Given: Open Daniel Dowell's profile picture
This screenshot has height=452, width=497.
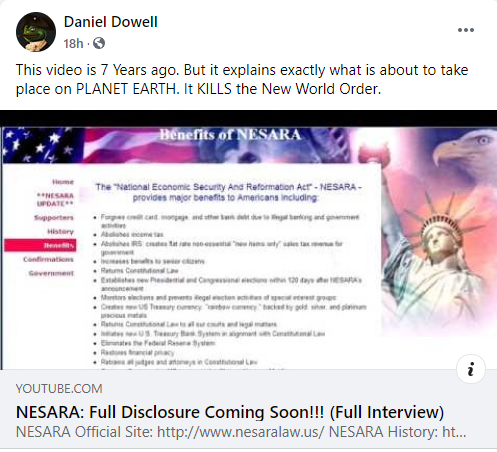Looking at the screenshot, I should pyautogui.click(x=36, y=32).
